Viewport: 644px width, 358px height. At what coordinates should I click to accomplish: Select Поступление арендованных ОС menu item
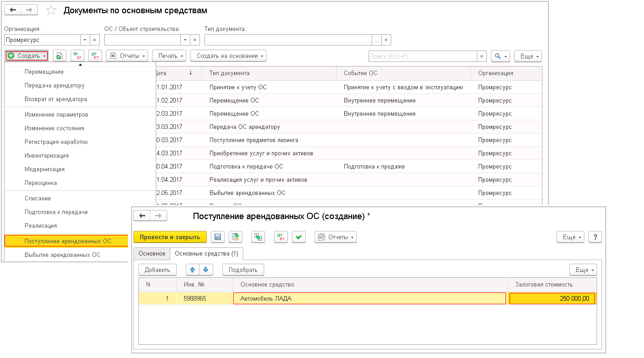click(68, 241)
